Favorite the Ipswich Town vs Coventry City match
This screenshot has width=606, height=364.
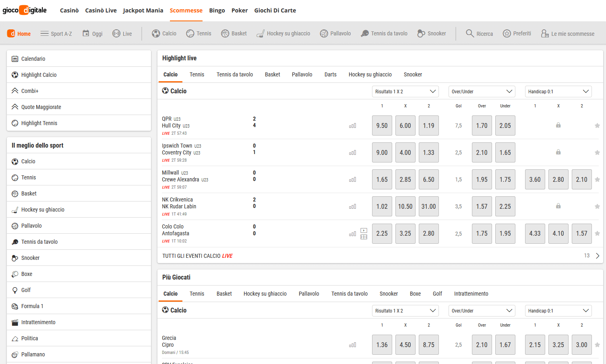tap(597, 152)
